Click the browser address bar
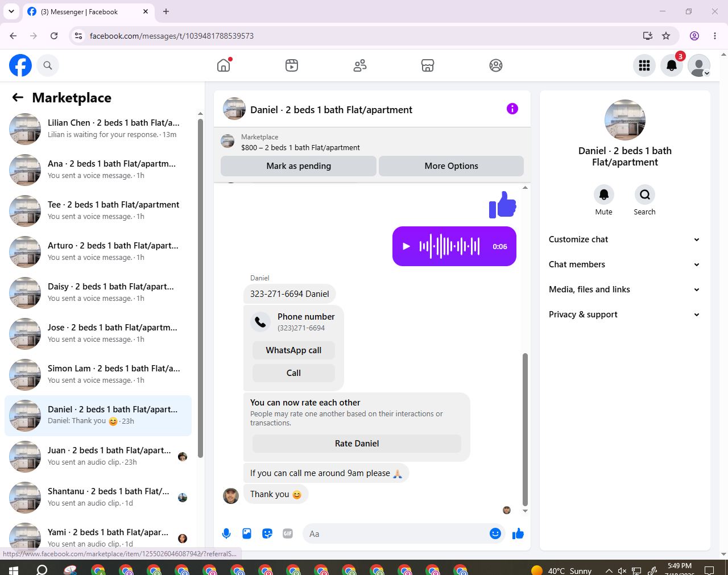 [x=364, y=36]
